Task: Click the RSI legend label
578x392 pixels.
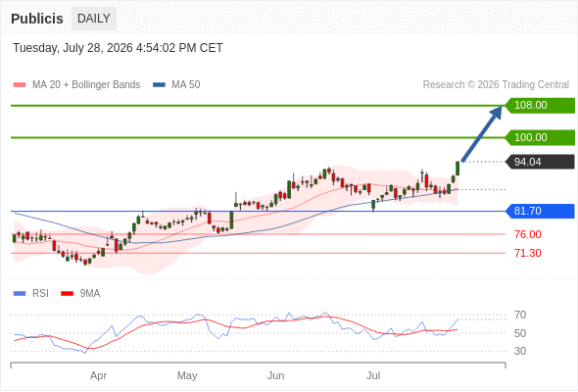Action: pyautogui.click(x=40, y=294)
